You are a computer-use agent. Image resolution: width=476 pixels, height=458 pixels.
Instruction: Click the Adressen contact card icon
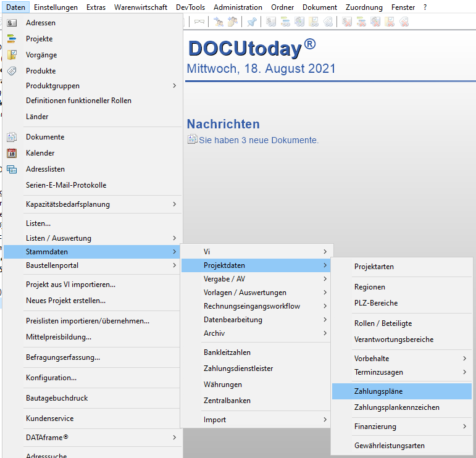[x=12, y=23]
